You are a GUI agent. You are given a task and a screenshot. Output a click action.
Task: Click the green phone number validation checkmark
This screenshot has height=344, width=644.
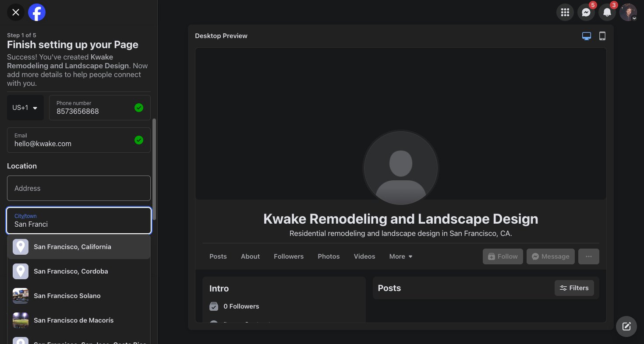[139, 108]
